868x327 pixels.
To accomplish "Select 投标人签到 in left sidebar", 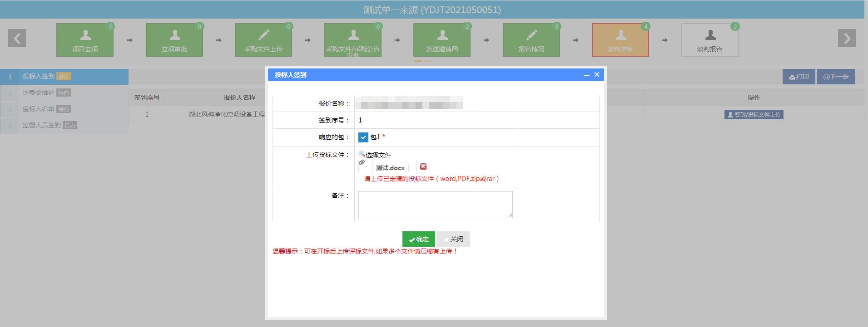I will coord(39,77).
